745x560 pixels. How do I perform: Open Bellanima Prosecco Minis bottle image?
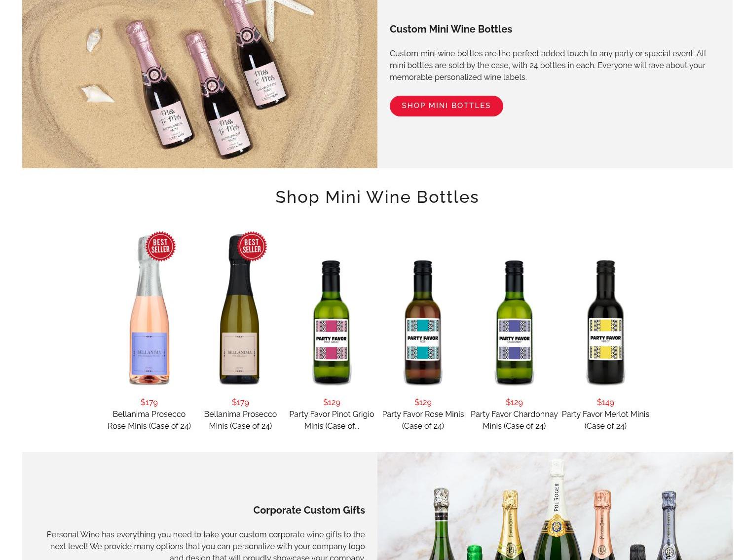240,309
